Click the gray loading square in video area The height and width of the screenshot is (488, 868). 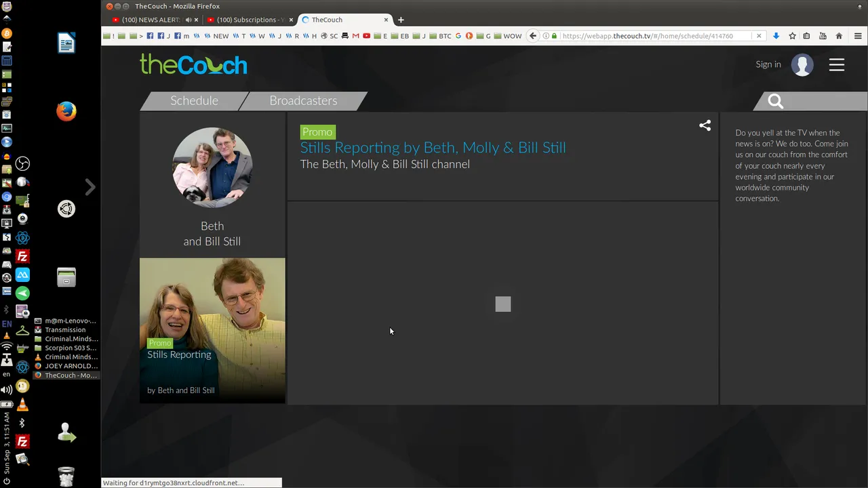(502, 304)
